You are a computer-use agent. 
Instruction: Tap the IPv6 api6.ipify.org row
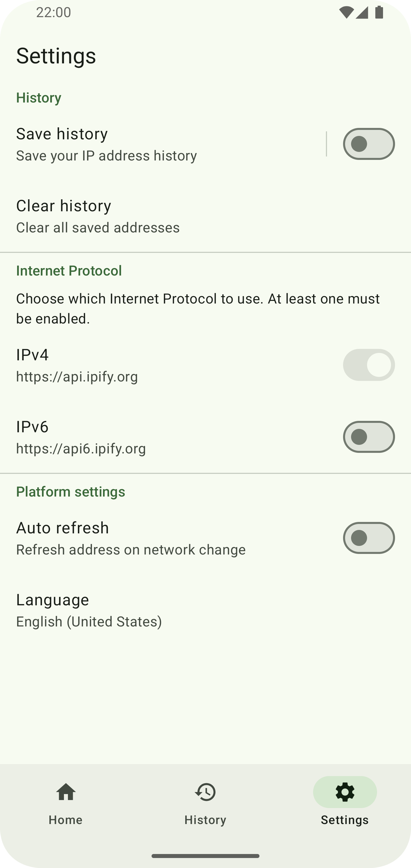tap(81, 437)
